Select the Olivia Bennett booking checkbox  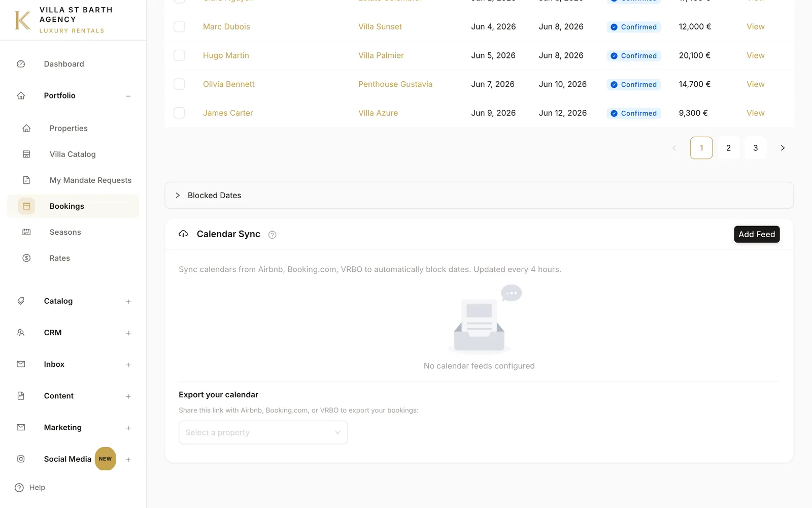[x=180, y=84]
